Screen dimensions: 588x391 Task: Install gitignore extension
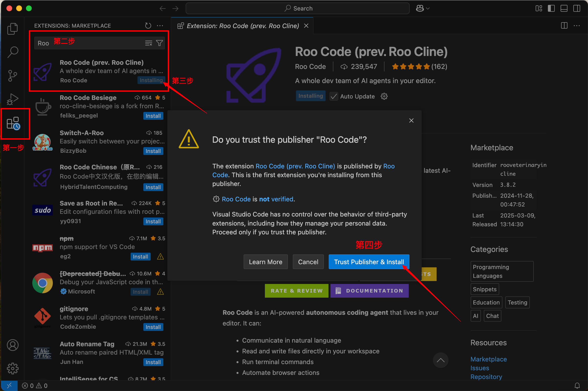point(153,327)
